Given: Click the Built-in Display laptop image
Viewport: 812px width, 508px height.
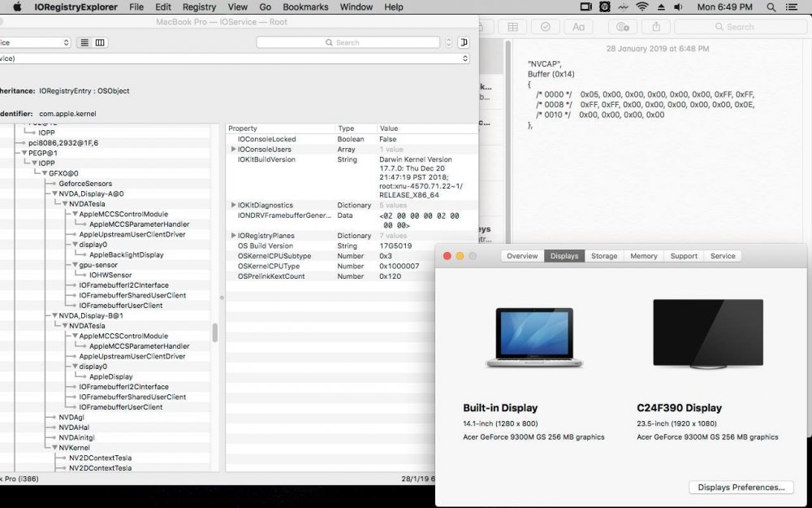Looking at the screenshot, I should 534,337.
